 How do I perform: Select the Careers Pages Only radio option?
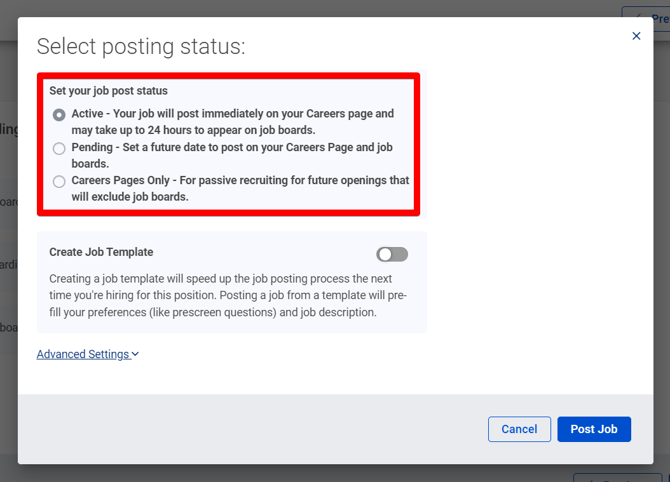60,182
